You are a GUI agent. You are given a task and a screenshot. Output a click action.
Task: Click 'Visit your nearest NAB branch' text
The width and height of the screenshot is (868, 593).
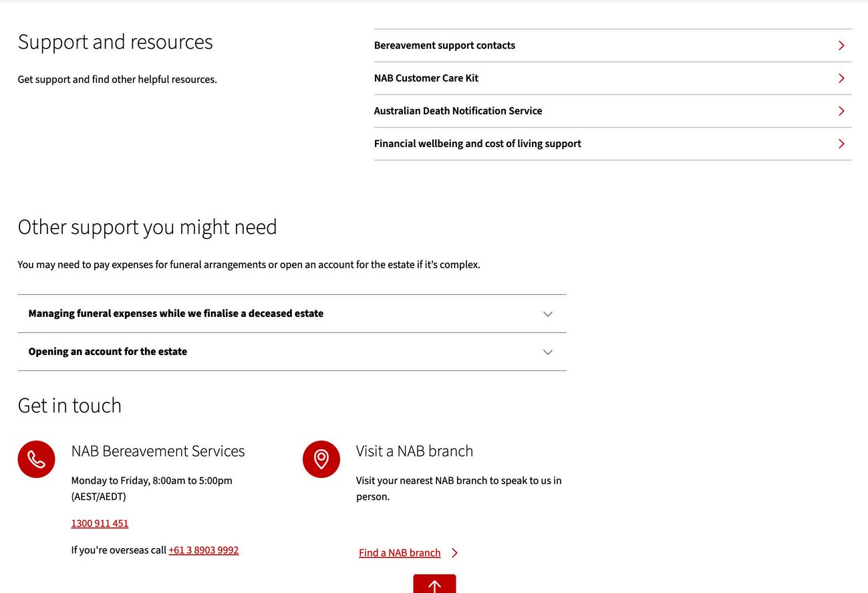click(x=458, y=489)
